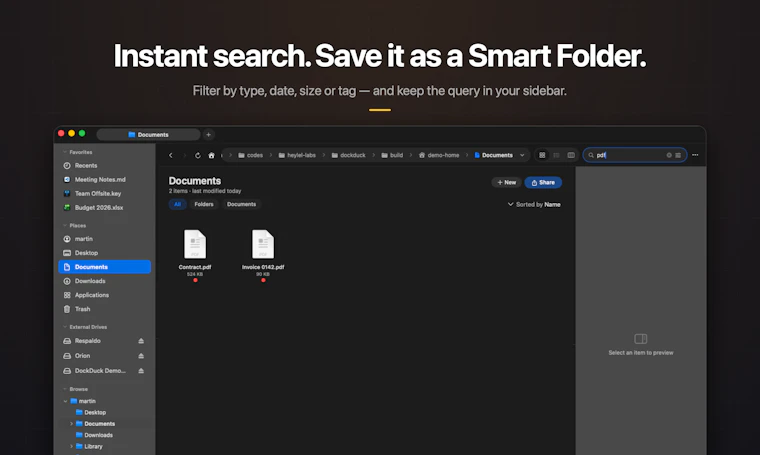Open the Documents window tab
Image resolution: width=760 pixels, height=455 pixels.
point(148,135)
